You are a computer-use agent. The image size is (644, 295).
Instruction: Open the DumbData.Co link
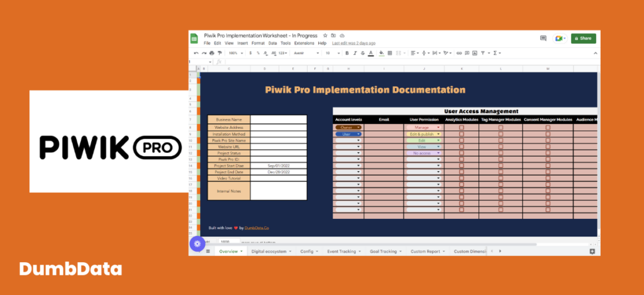pos(257,228)
